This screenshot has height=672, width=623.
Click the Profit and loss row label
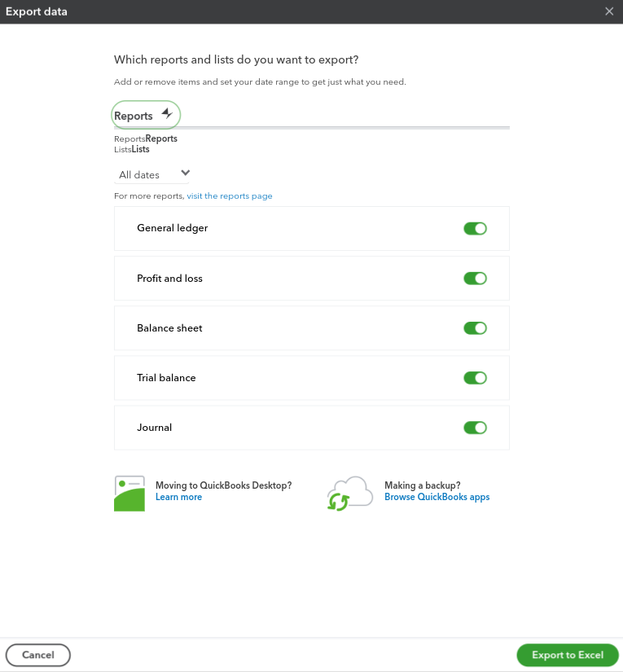[169, 278]
